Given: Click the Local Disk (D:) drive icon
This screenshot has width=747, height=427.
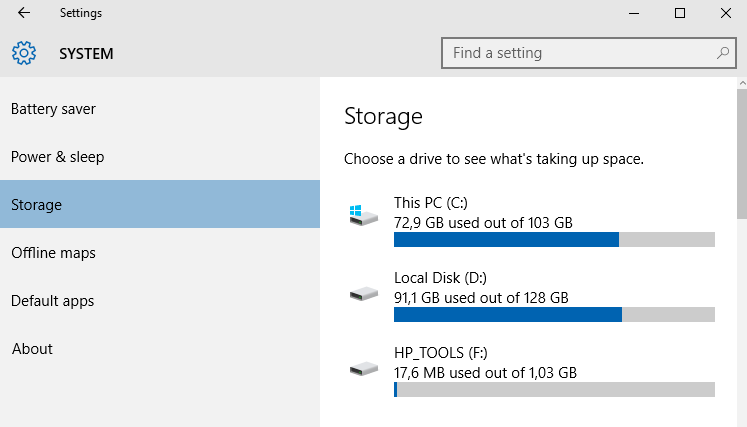Looking at the screenshot, I should (x=363, y=294).
